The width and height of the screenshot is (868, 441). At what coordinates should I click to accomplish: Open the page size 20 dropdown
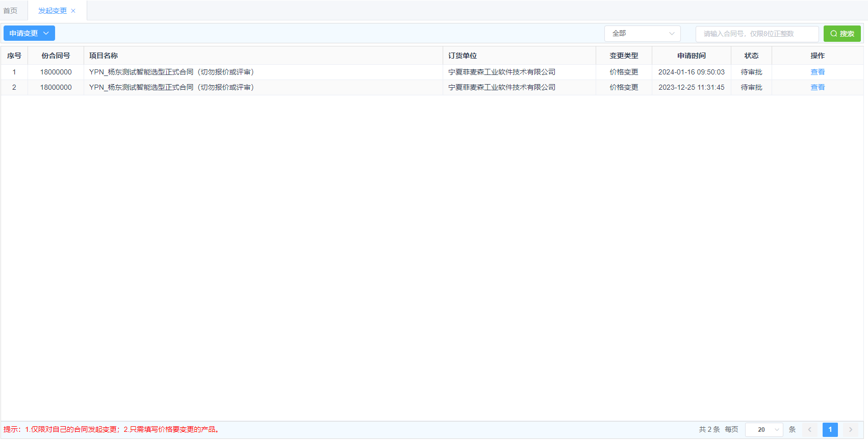[763, 430]
